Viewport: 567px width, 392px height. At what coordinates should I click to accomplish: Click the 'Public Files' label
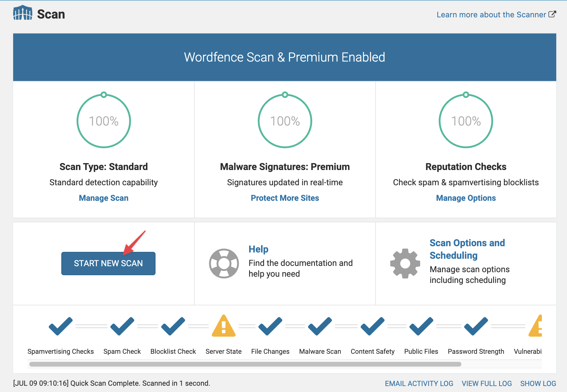(x=421, y=352)
